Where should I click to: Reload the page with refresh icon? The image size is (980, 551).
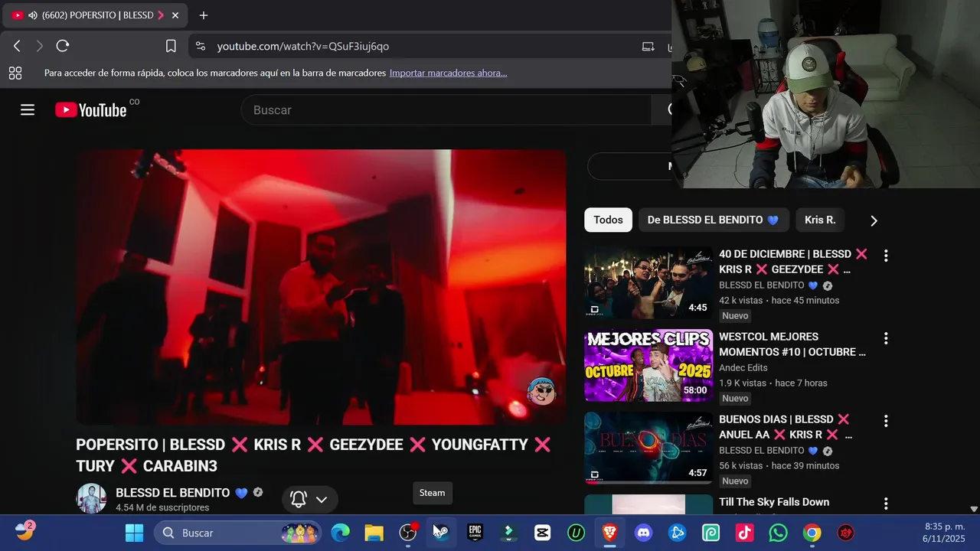click(63, 46)
